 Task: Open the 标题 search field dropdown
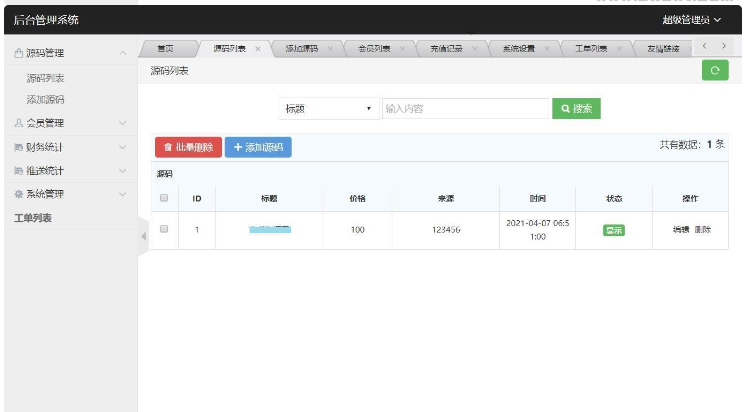(x=329, y=109)
